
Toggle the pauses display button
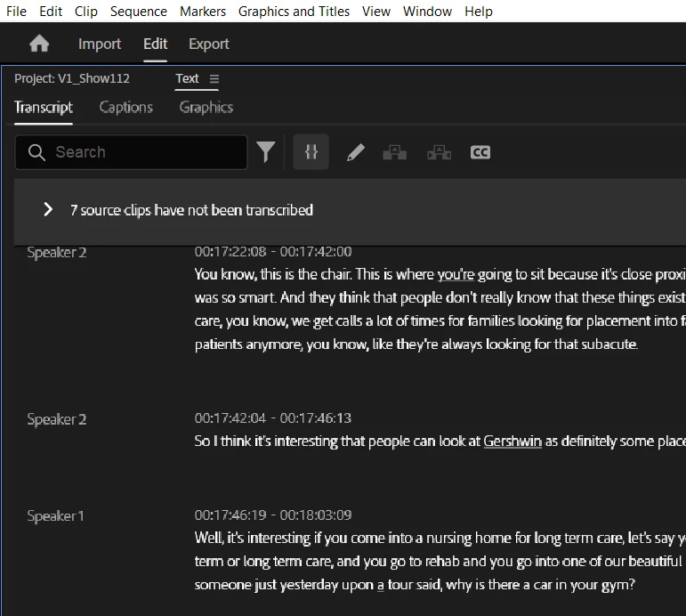pyautogui.click(x=311, y=152)
